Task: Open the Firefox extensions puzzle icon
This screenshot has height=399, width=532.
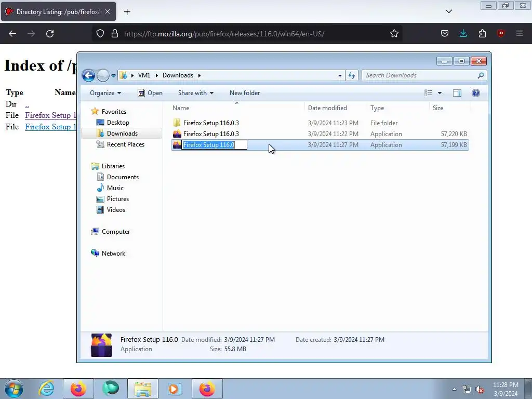Action: pos(482,34)
